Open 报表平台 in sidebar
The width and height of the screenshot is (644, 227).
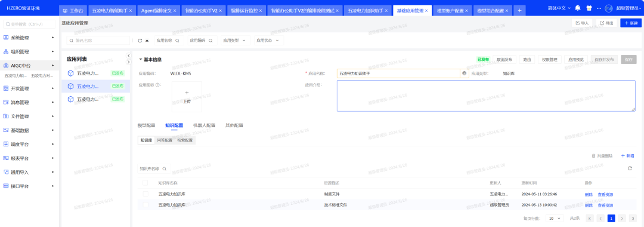(30, 158)
